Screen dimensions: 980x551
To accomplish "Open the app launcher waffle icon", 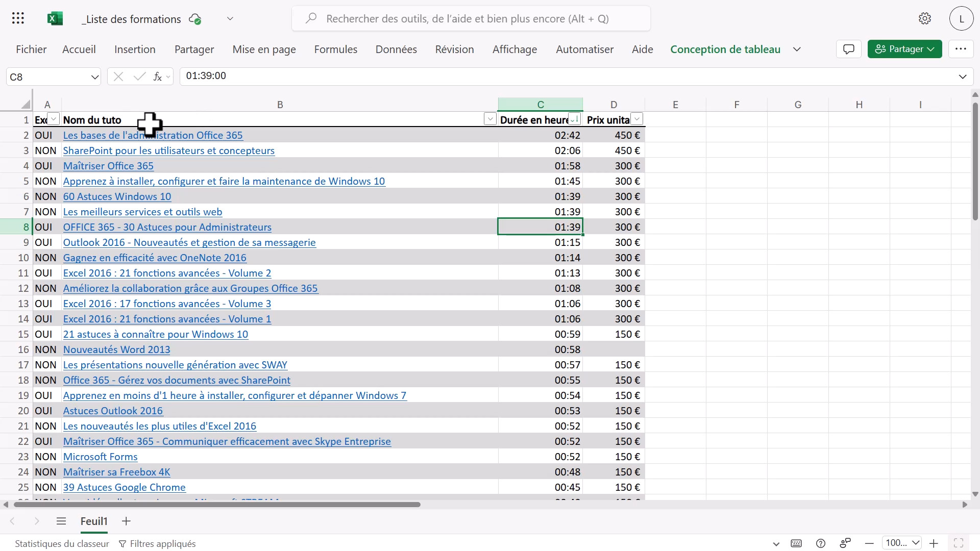I will (18, 19).
